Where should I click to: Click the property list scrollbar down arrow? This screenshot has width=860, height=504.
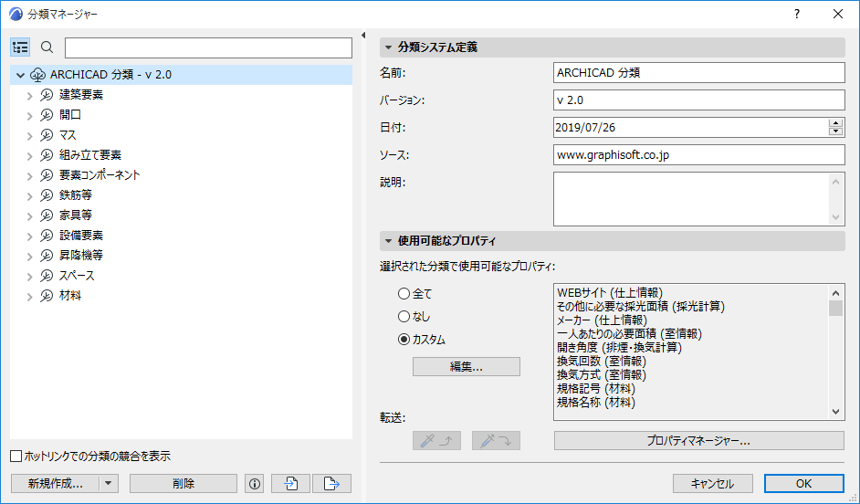(x=836, y=411)
